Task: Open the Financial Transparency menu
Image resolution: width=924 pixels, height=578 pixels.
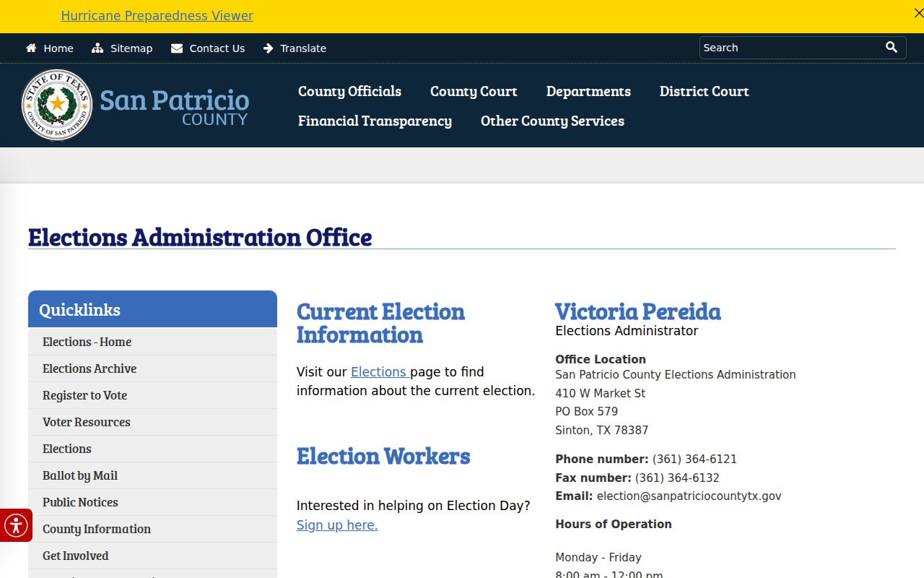Action: (x=375, y=121)
